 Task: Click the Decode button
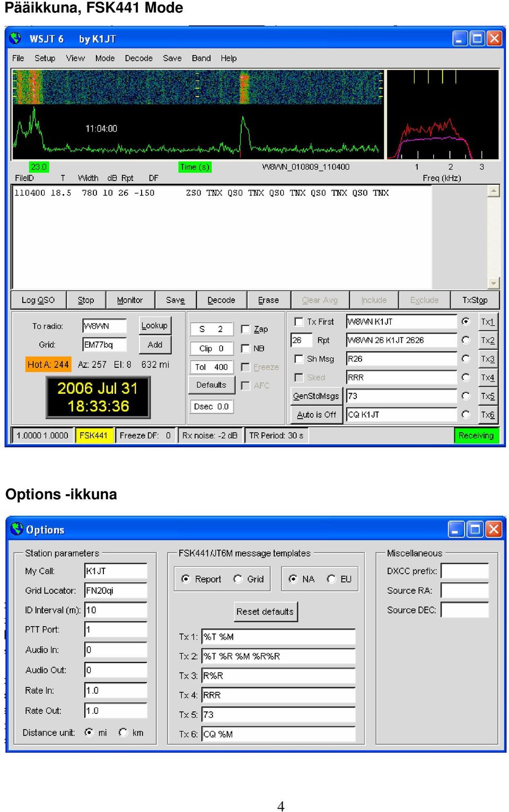point(221,300)
